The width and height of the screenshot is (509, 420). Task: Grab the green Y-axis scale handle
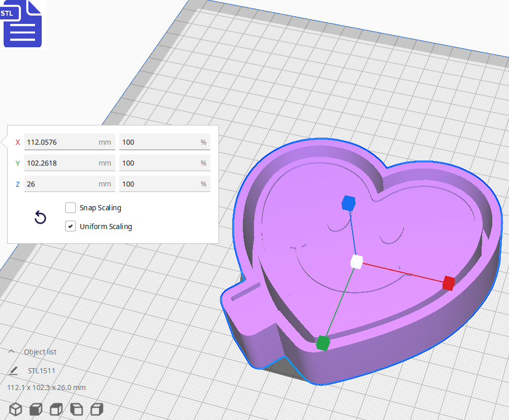coord(323,344)
